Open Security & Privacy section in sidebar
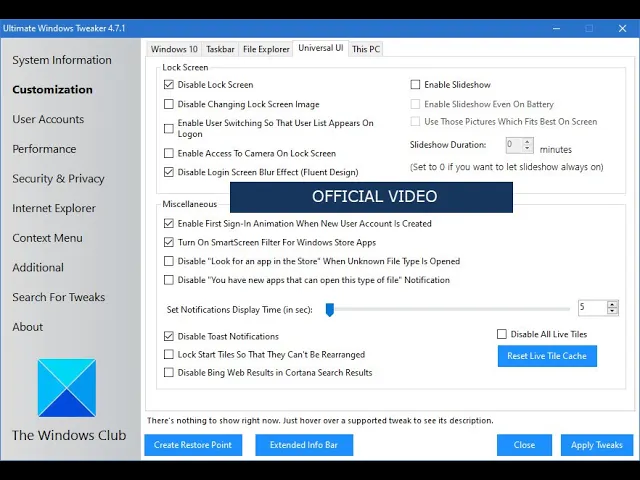The width and height of the screenshot is (640, 480). point(58,179)
